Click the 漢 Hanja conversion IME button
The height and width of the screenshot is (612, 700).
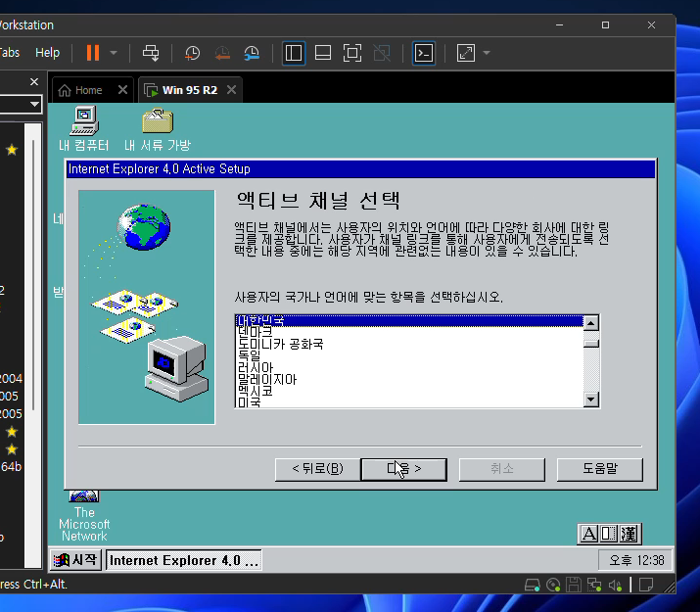(629, 534)
